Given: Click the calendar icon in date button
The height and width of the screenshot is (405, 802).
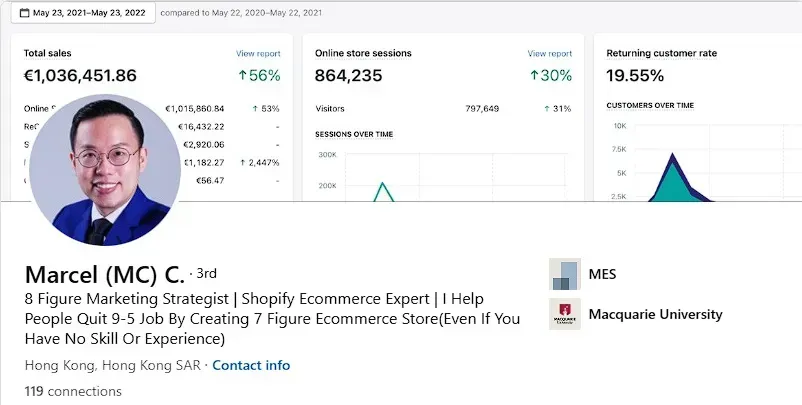Looking at the screenshot, I should 24,13.
